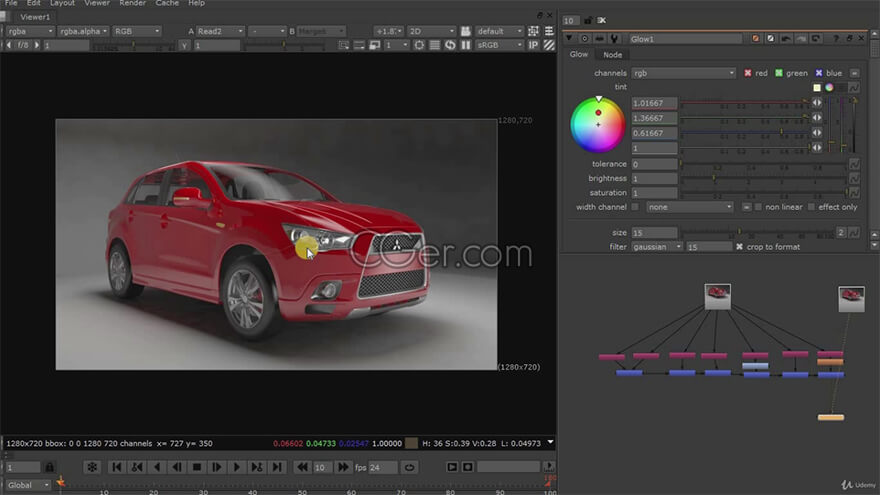Click the flipbook viewer icon
This screenshot has width=880, height=495.
click(x=452, y=467)
